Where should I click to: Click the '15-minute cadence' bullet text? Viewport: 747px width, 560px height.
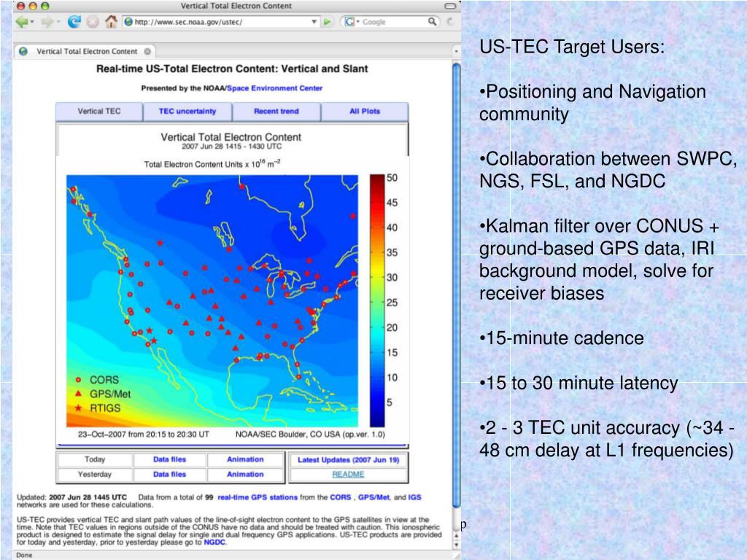[562, 338]
